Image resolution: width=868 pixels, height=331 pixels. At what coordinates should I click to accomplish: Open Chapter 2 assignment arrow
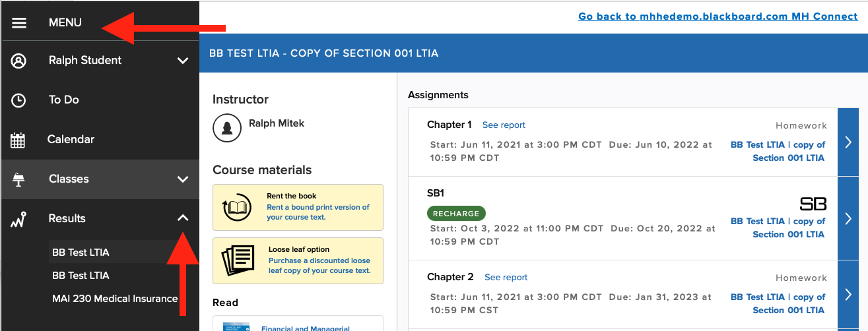848,294
